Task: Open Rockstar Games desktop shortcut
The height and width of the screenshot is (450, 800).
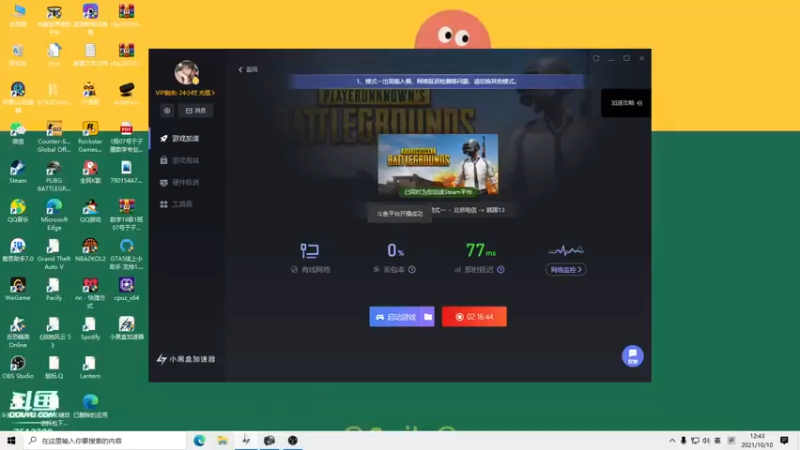Action: tap(90, 137)
